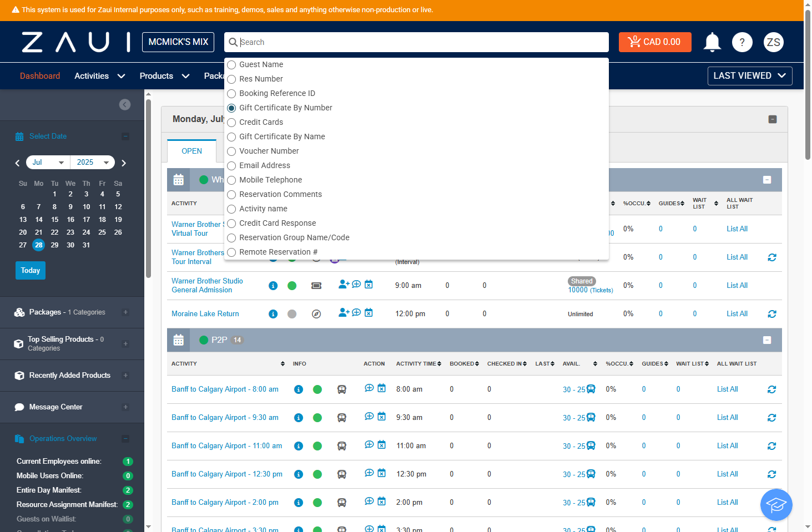This screenshot has height=532, width=812.
Task: Switch to the OPEN tab
Action: [192, 151]
